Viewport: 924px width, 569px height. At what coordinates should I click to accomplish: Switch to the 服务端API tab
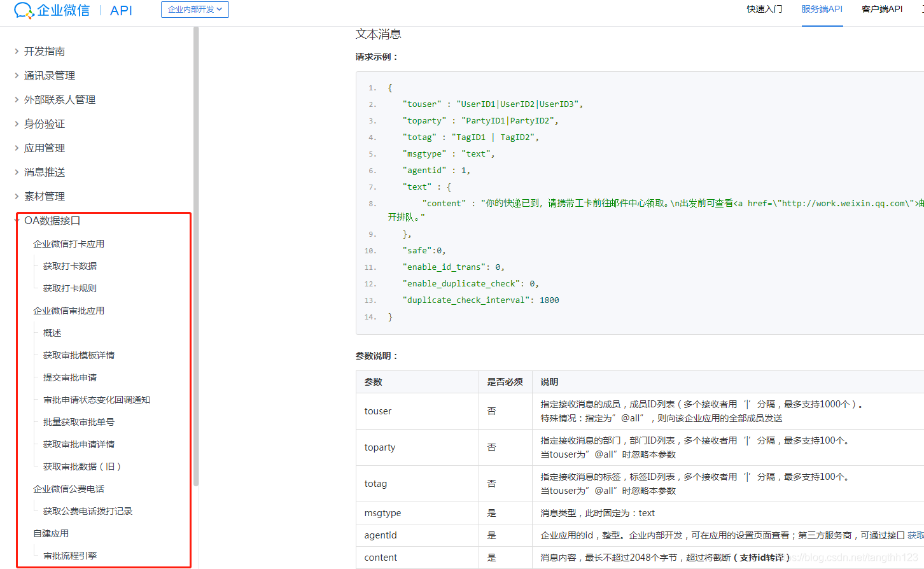pyautogui.click(x=822, y=9)
